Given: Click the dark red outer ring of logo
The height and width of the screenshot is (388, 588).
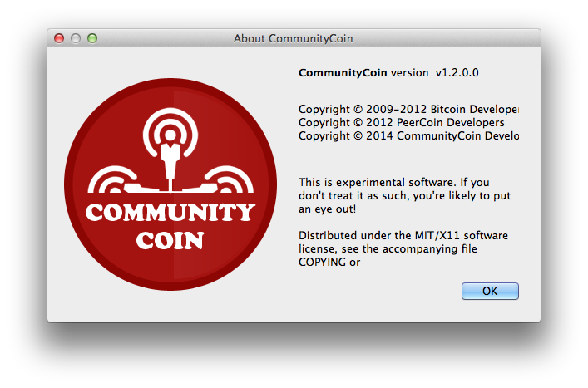Looking at the screenshot, I should pyautogui.click(x=170, y=94).
